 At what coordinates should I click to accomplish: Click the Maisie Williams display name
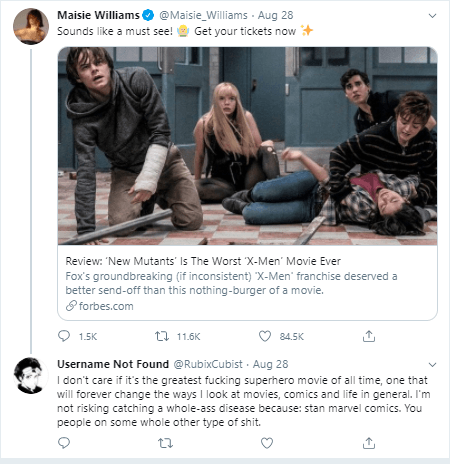point(98,15)
